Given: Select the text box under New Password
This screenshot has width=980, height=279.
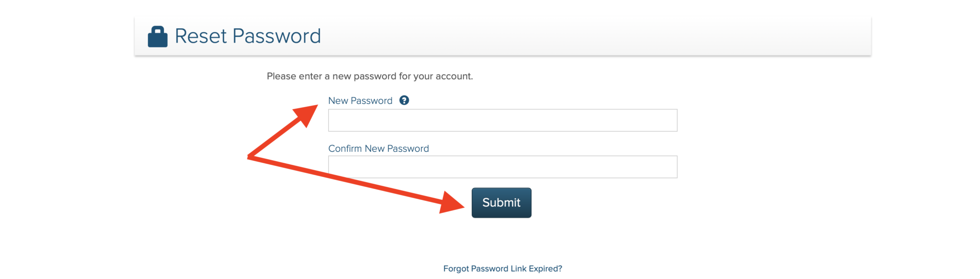Looking at the screenshot, I should coord(502,120).
